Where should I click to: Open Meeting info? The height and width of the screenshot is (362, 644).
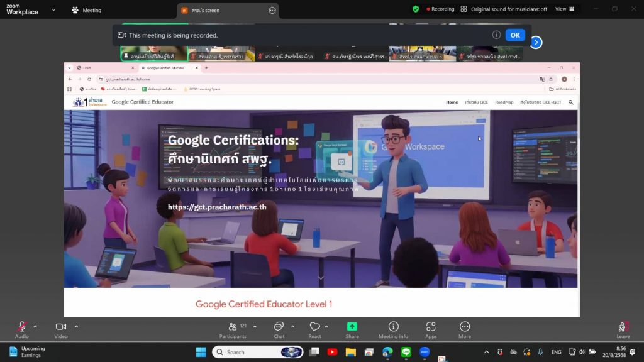tap(394, 329)
